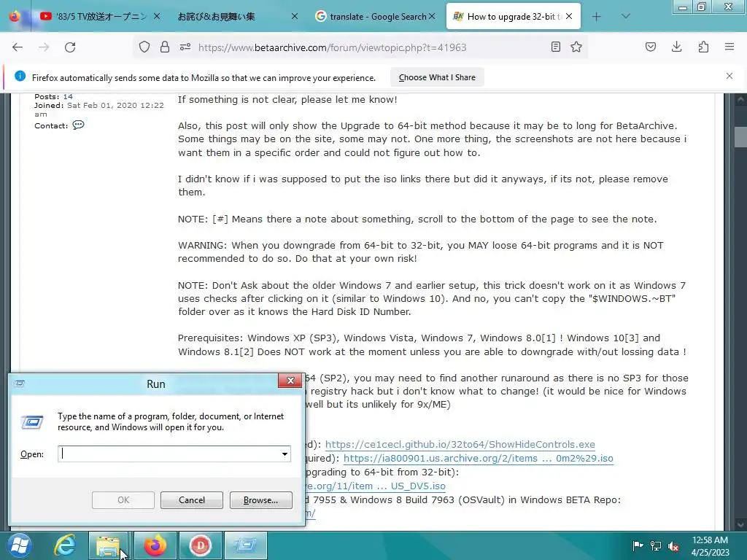
Task: Click the Contact speech bubble icon
Action: (x=78, y=125)
